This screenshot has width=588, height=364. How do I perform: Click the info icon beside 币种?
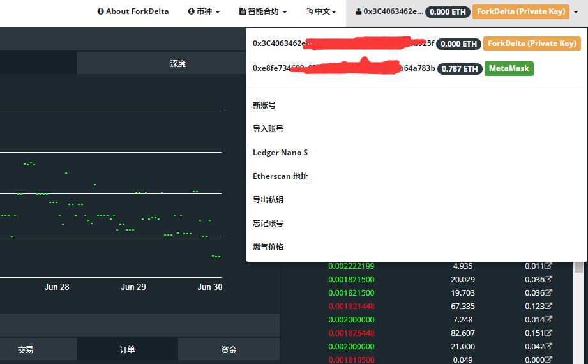pos(192,11)
